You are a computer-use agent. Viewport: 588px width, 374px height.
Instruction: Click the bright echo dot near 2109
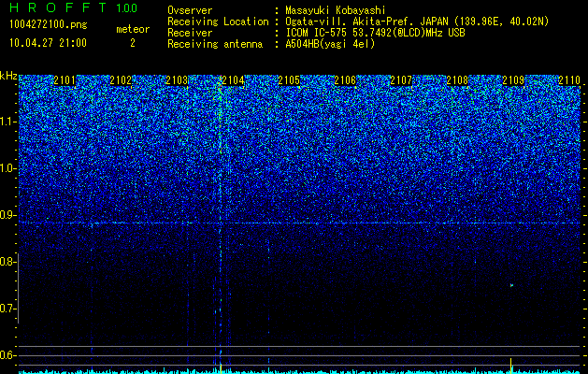[x=511, y=285]
